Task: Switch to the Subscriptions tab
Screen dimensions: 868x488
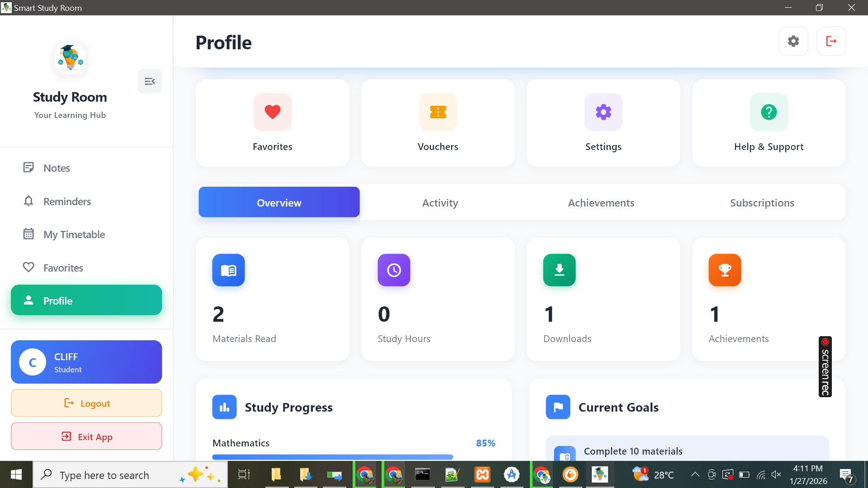Action: 762,202
